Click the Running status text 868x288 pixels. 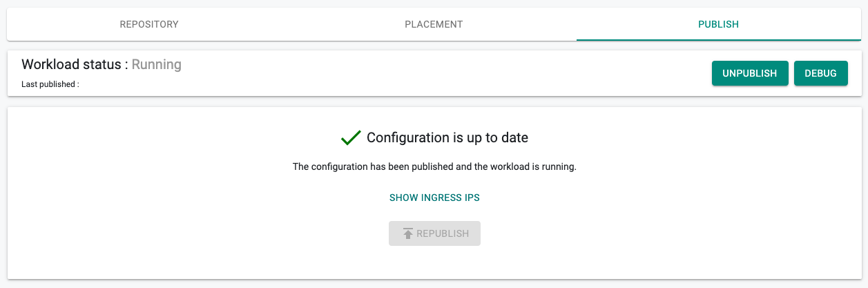pos(157,65)
